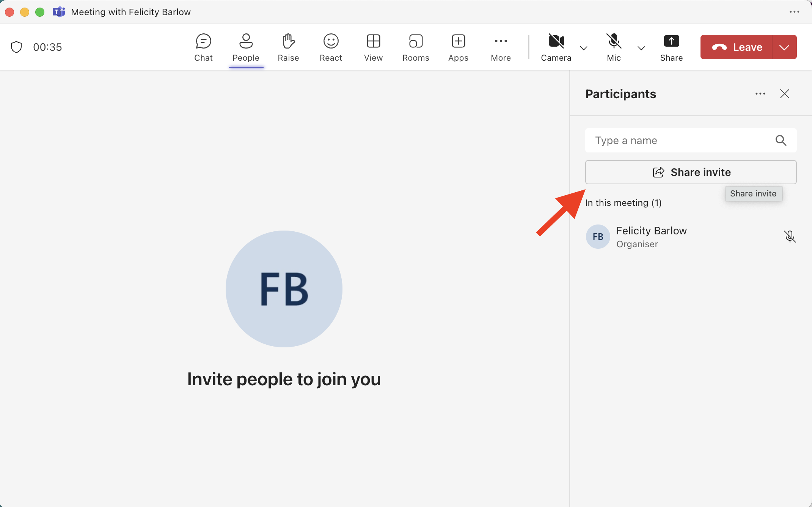Open the Apps menu
This screenshot has height=507, width=812.
(x=458, y=47)
